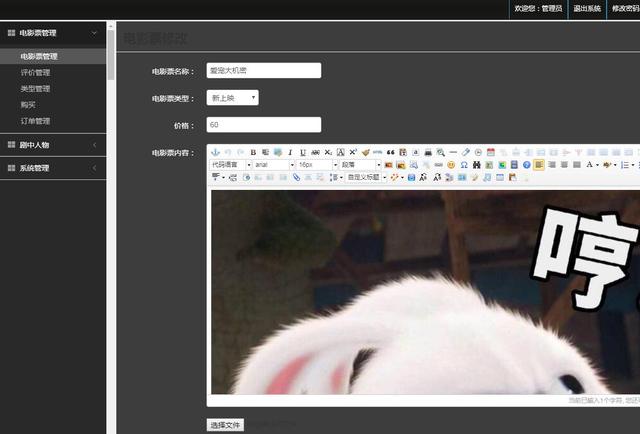The height and width of the screenshot is (434, 640).
Task: Insert a horizontal line
Action: coord(453,152)
